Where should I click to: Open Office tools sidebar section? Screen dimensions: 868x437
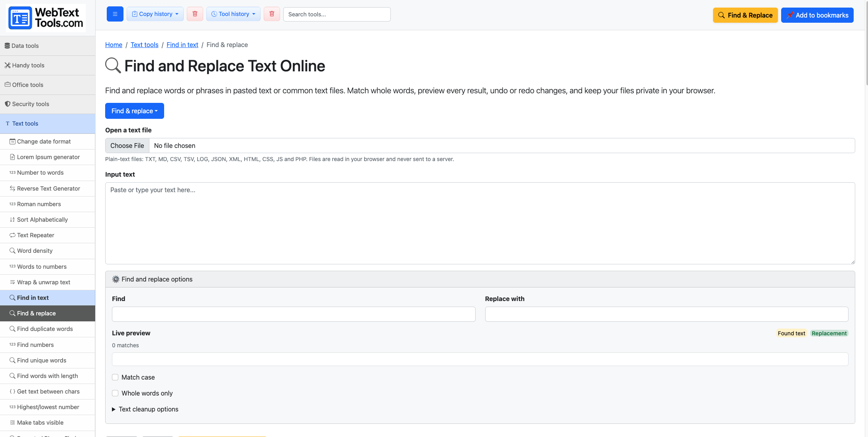(x=48, y=85)
